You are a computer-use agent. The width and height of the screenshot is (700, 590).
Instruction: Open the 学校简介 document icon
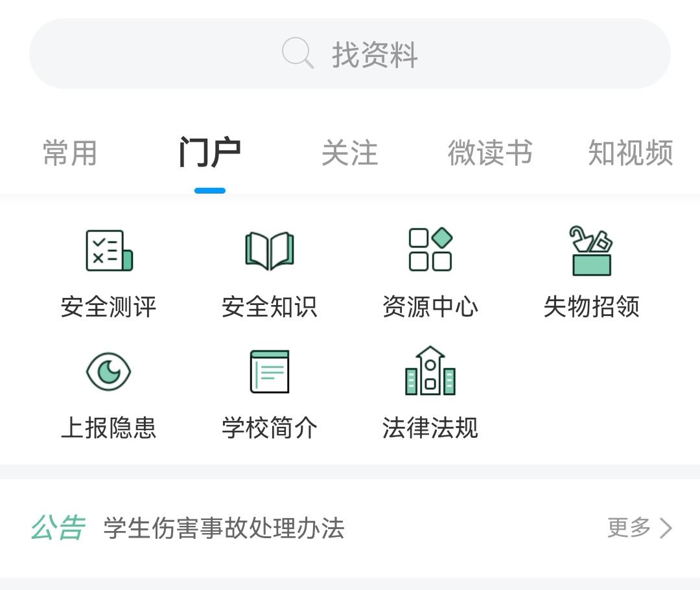tap(269, 372)
